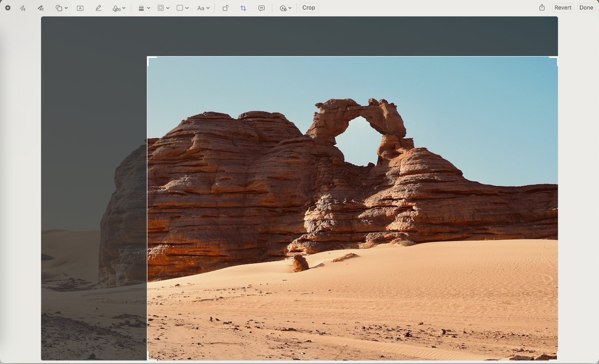Select the Draw tool

pos(41,8)
